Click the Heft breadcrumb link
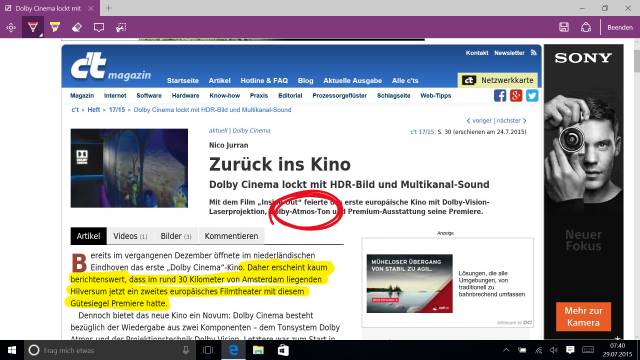The height and width of the screenshot is (360, 640). pos(93,110)
